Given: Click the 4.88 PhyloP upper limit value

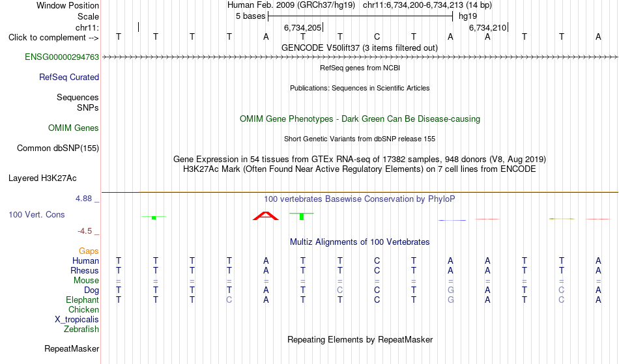Looking at the screenshot, I should [x=83, y=199].
